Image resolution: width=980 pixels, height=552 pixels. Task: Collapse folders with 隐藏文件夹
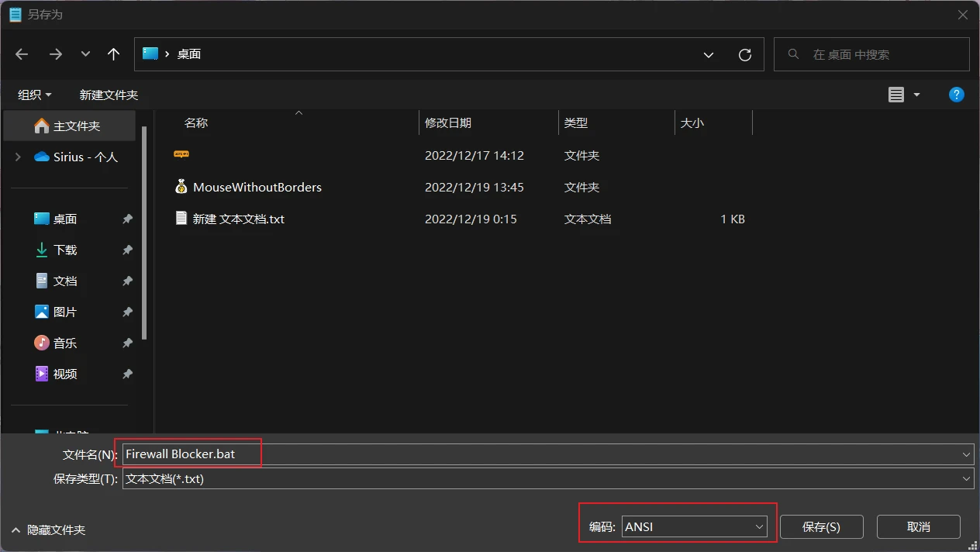(48, 530)
